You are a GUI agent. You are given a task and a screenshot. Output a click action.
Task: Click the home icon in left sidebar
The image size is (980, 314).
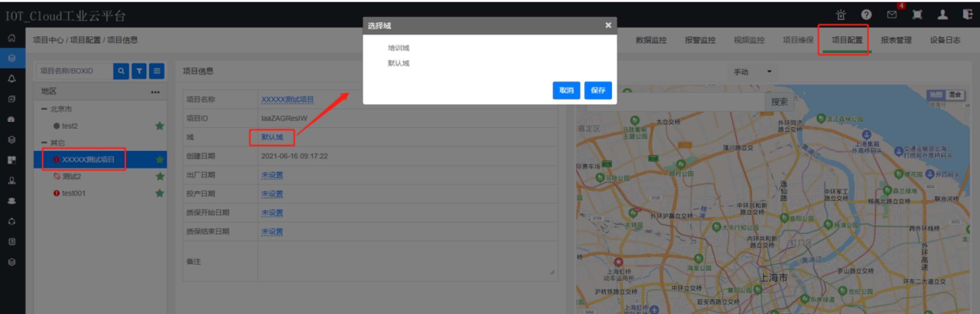pyautogui.click(x=12, y=38)
